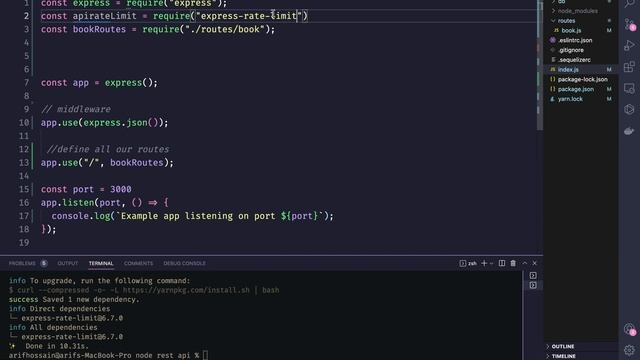Click "express-rate-limit" string on line 2
The width and height of the screenshot is (640, 360).
(x=249, y=16)
